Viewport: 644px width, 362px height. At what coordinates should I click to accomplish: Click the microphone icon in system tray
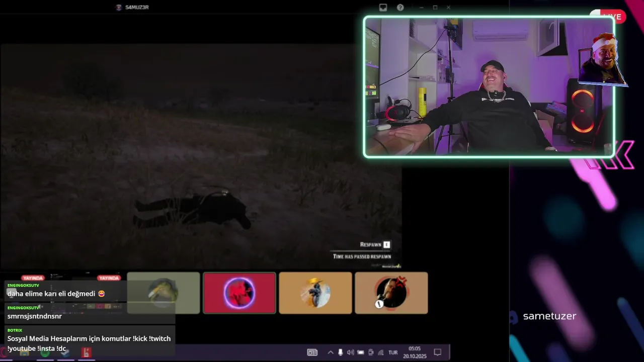(x=341, y=352)
